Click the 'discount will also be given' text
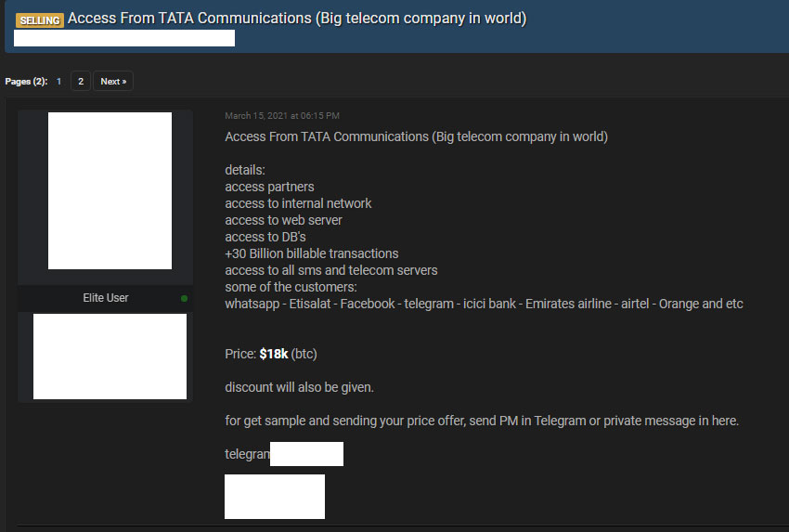Screen dimensions: 789x532 pos(299,387)
